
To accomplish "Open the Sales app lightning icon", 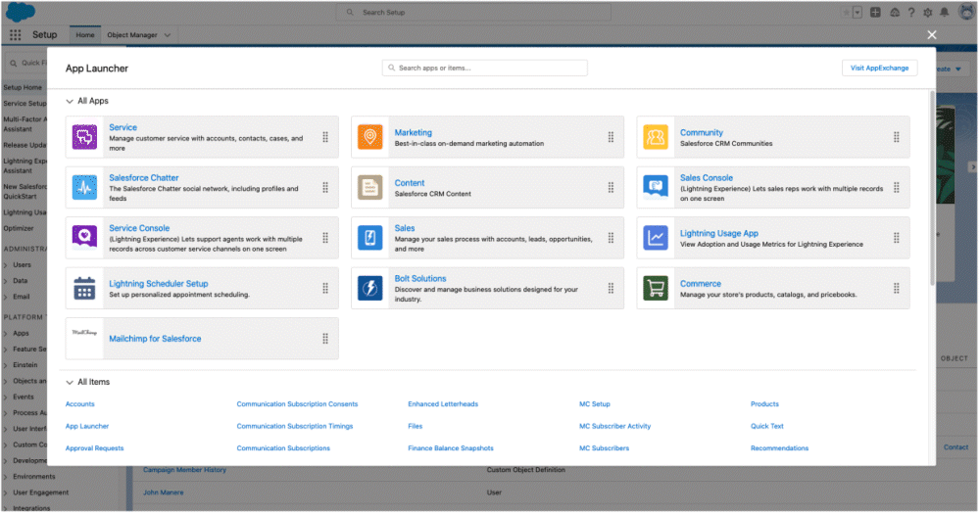I will click(x=370, y=238).
